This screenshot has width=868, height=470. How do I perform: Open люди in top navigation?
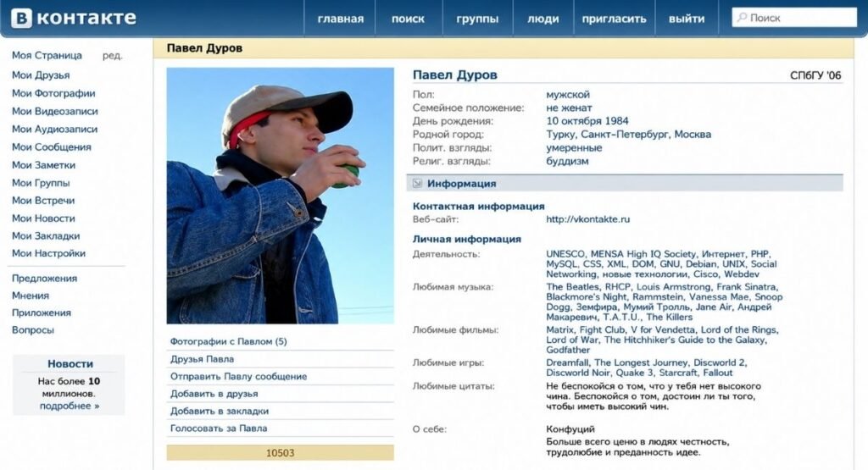tap(543, 19)
